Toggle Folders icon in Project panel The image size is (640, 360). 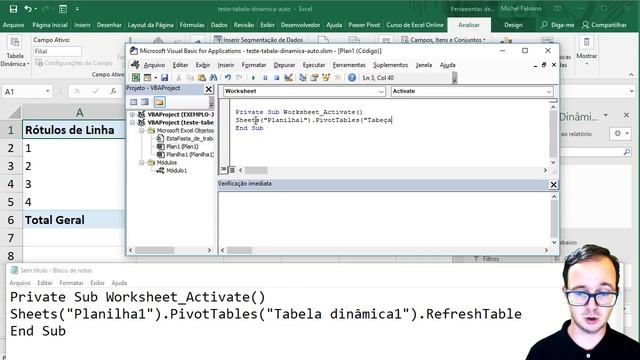tap(160, 102)
